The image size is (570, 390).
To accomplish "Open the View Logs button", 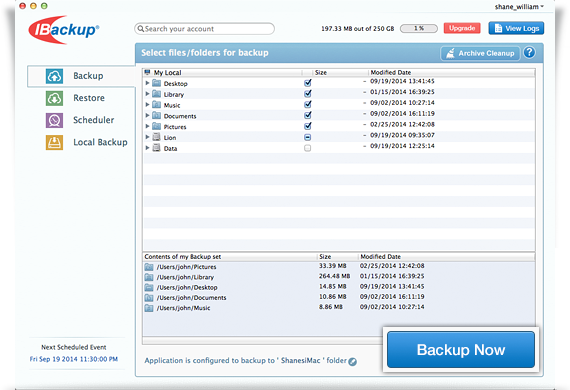I will 516,28.
